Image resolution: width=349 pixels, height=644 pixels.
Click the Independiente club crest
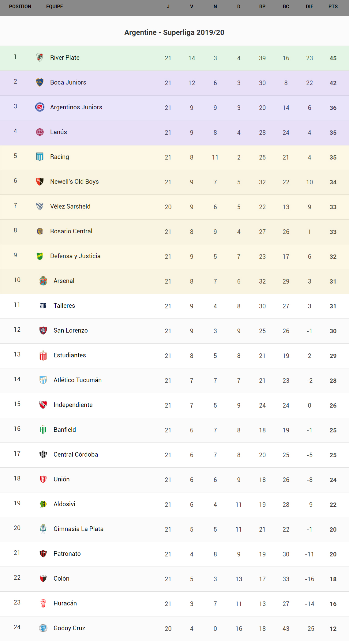pos(43,405)
